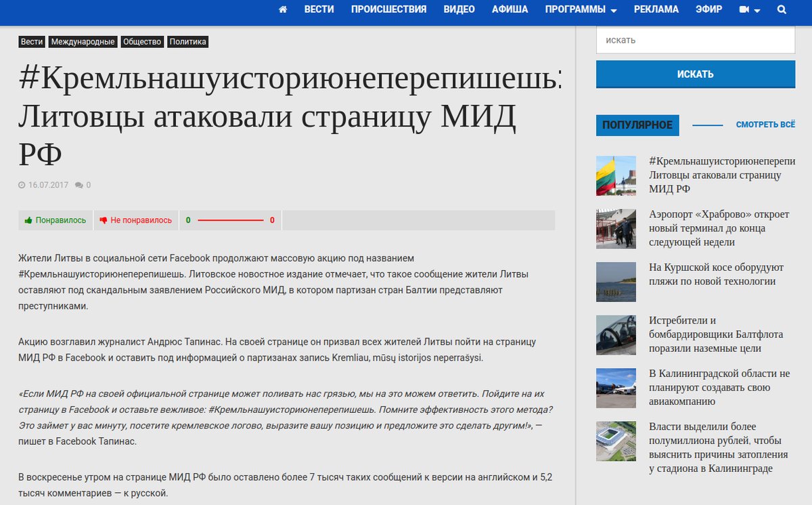Open article about Калининградской области авиакомпанию
This screenshot has width=812, height=505.
(719, 387)
